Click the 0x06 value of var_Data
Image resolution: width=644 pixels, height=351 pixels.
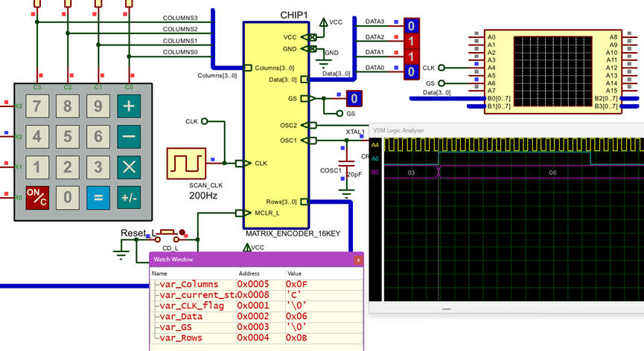[296, 317]
